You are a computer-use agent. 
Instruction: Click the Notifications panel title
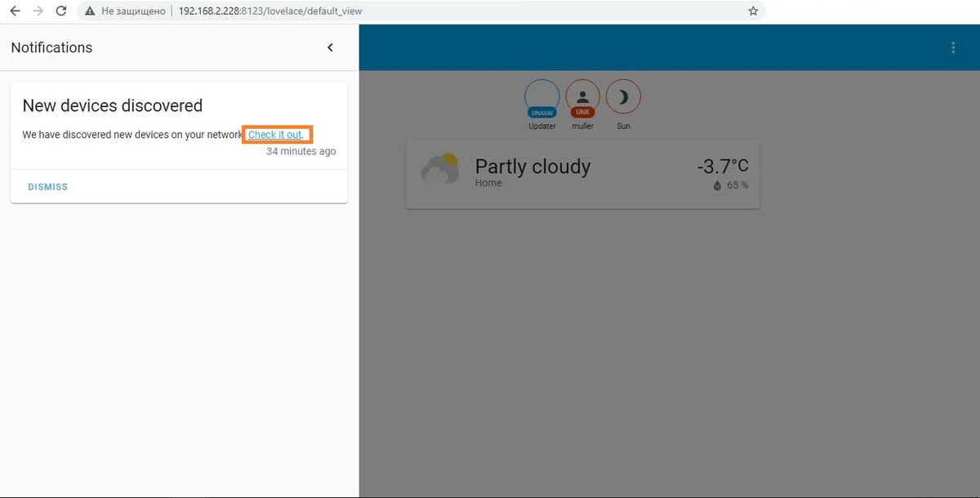[x=51, y=47]
